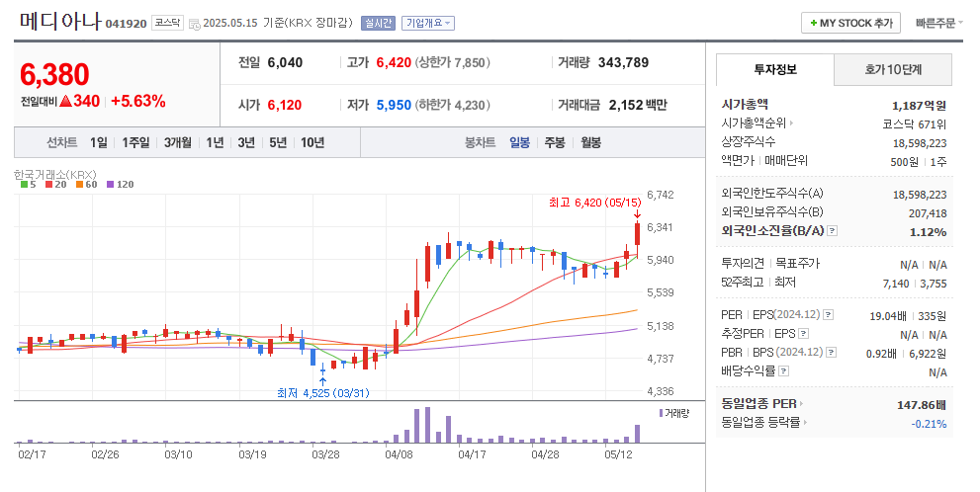The image size is (980, 492).
Task: Click the 메디아나 stock name title
Action: [60, 21]
